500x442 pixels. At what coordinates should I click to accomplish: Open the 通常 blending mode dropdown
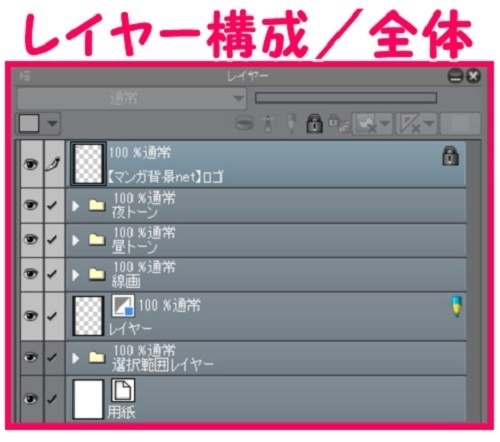point(132,98)
